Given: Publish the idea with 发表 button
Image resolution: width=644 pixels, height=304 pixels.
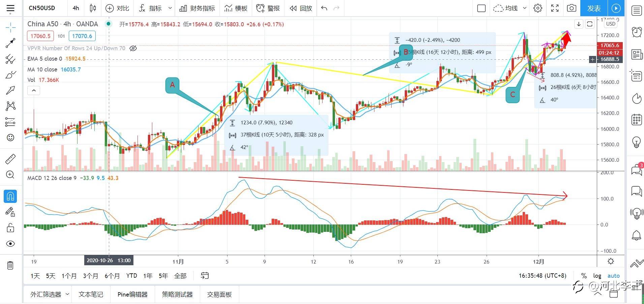Looking at the screenshot, I should (x=594, y=8).
